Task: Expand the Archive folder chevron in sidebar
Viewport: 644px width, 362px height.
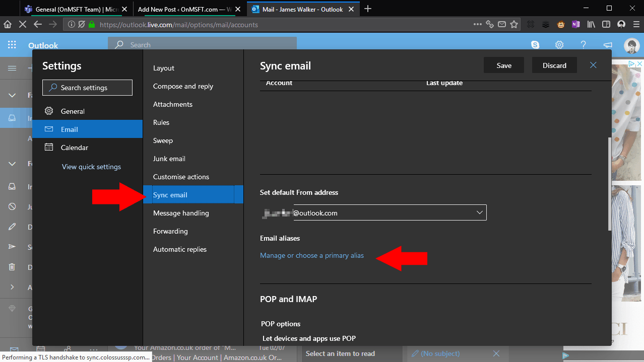Action: click(12, 287)
